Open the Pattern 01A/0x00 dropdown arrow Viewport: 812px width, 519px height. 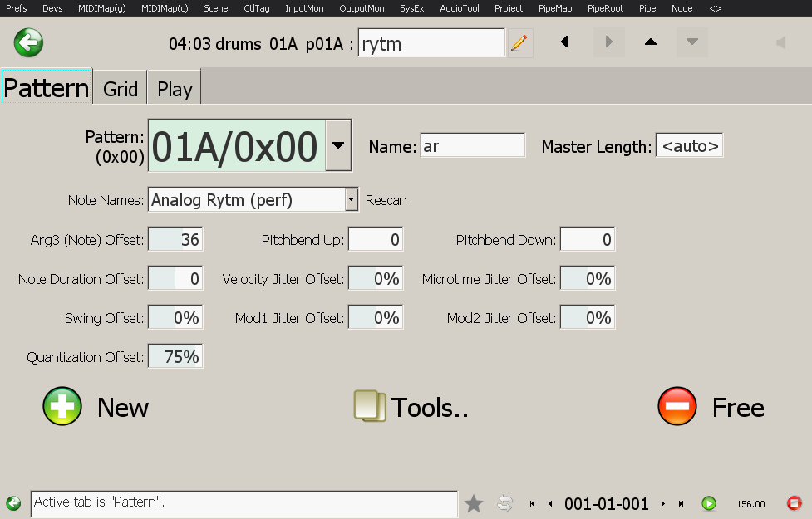tap(337, 145)
